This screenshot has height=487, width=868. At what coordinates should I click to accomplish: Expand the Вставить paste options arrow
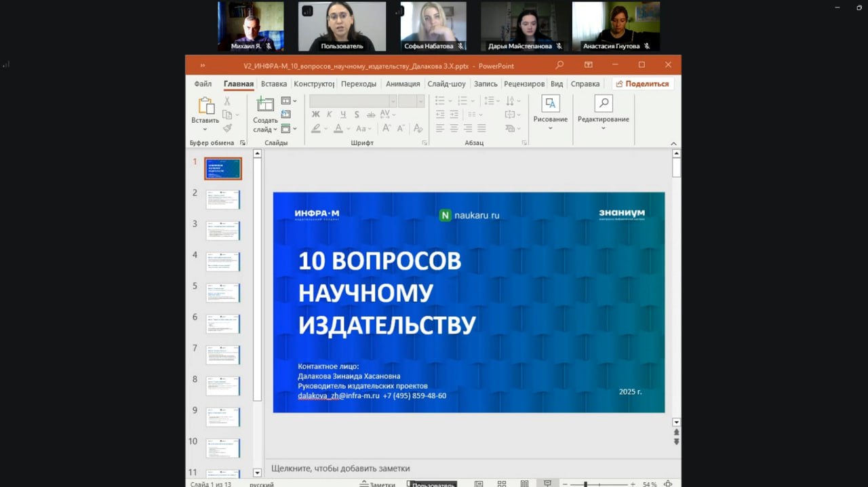(205, 128)
